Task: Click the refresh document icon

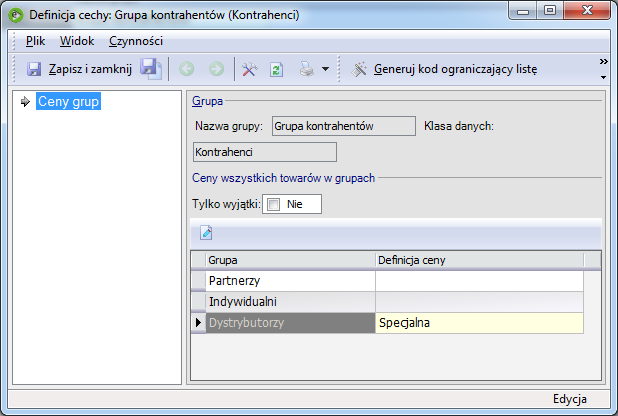Action: 276,69
